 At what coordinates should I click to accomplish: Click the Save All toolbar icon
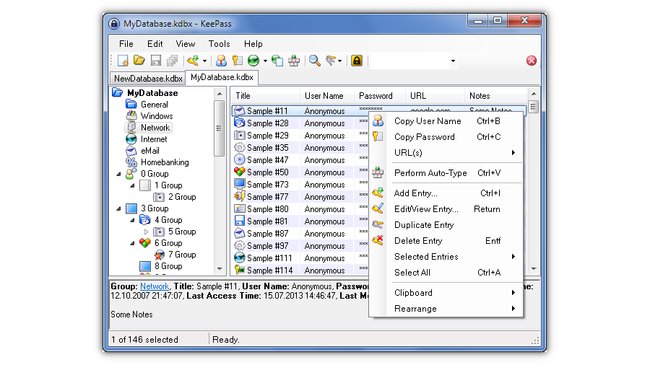172,61
